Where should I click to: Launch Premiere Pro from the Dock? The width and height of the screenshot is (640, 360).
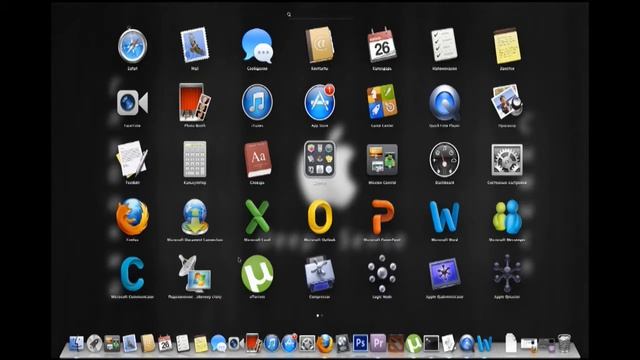click(x=378, y=343)
